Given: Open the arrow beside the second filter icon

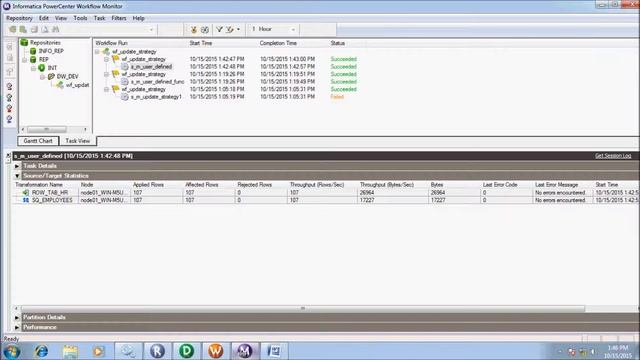Looking at the screenshot, I should (x=238, y=29).
